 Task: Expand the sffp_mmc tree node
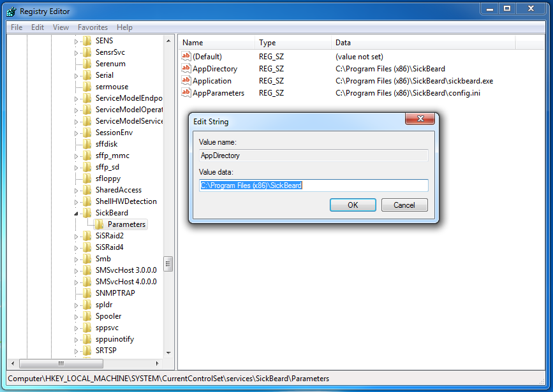[x=76, y=157]
